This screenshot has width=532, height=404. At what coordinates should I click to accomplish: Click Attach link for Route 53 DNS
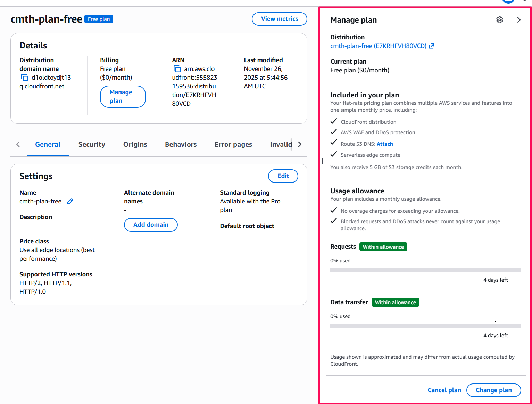coord(385,144)
